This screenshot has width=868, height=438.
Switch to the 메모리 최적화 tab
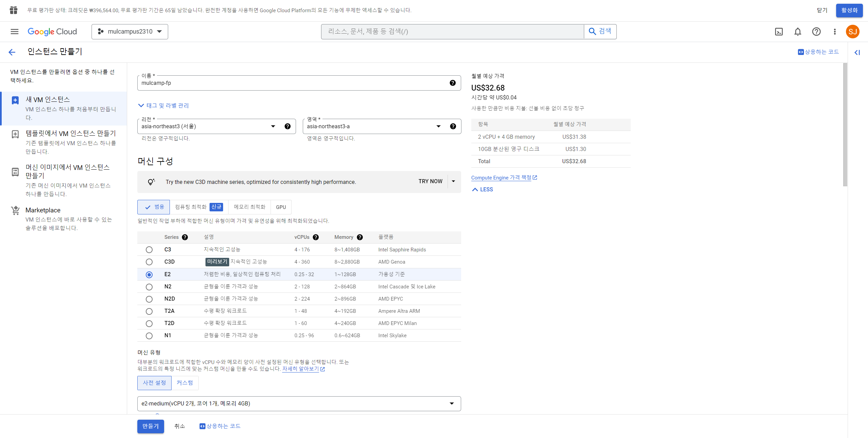pyautogui.click(x=250, y=207)
